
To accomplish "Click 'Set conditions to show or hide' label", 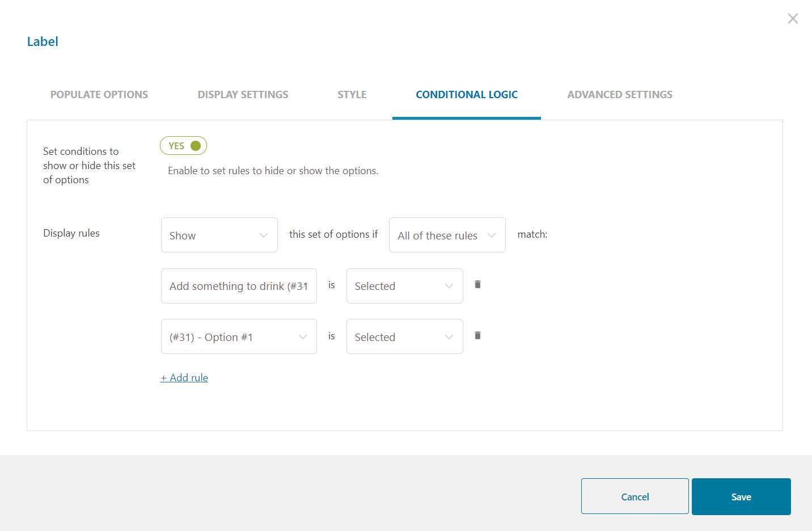I will click(x=90, y=166).
